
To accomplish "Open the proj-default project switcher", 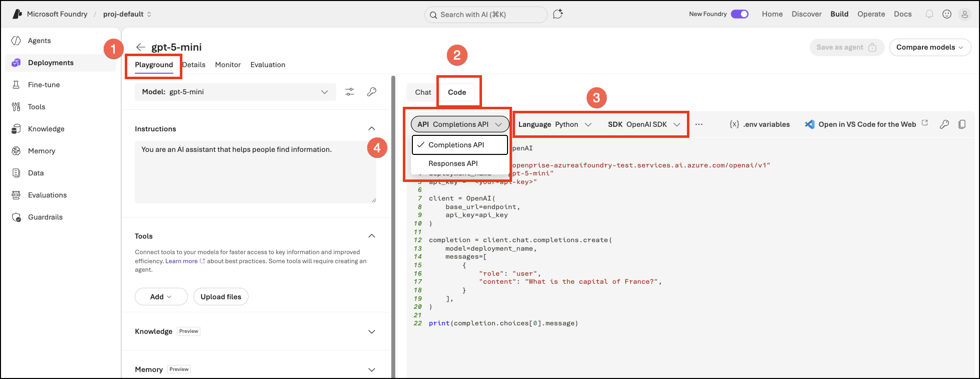I will tap(127, 14).
